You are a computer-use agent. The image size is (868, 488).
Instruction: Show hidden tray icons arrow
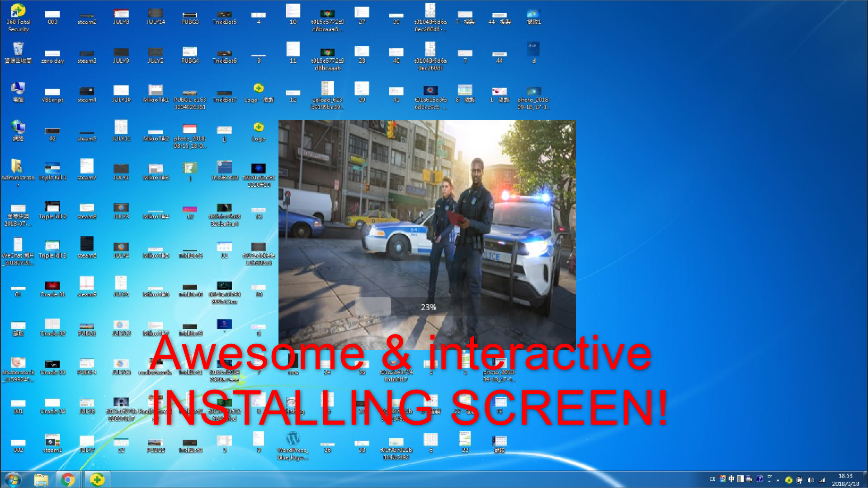[x=778, y=480]
